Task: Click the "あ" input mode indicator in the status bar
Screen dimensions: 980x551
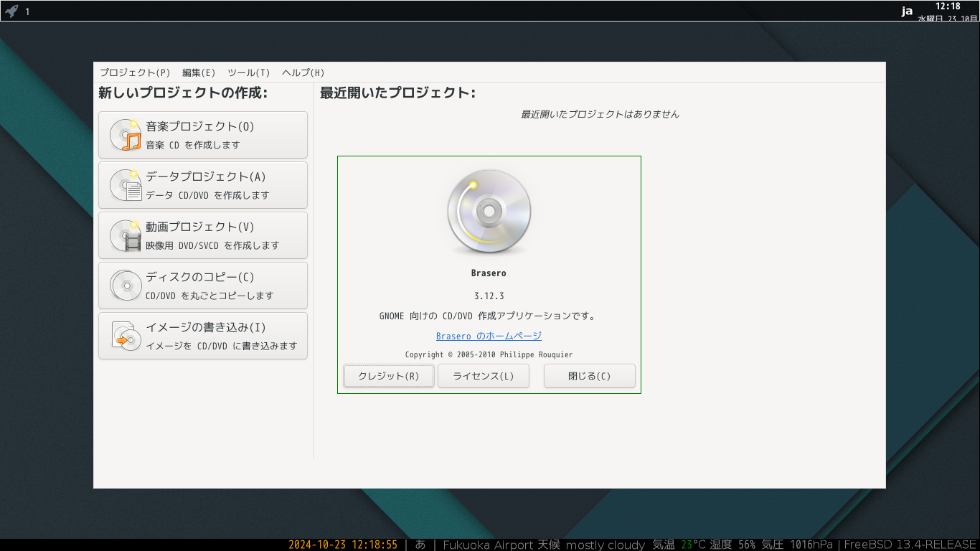Action: [420, 545]
